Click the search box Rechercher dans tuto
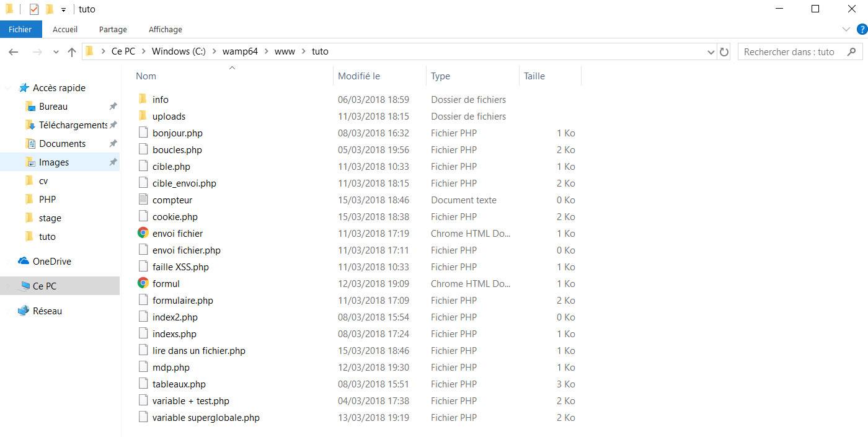 click(794, 52)
